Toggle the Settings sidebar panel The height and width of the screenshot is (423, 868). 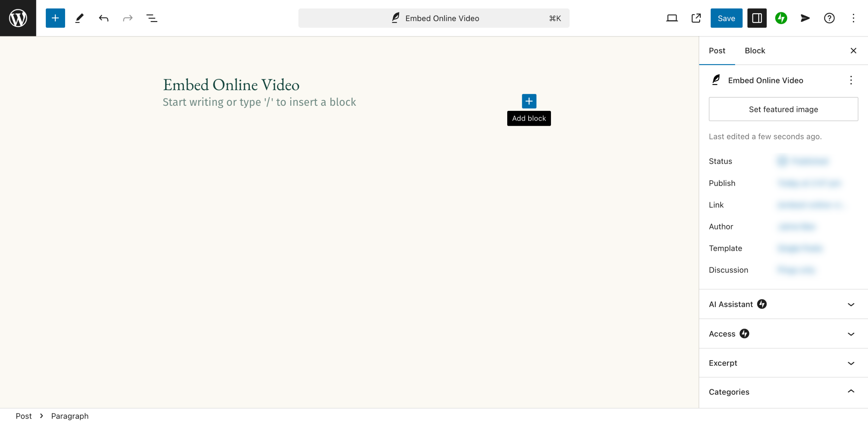pyautogui.click(x=757, y=18)
